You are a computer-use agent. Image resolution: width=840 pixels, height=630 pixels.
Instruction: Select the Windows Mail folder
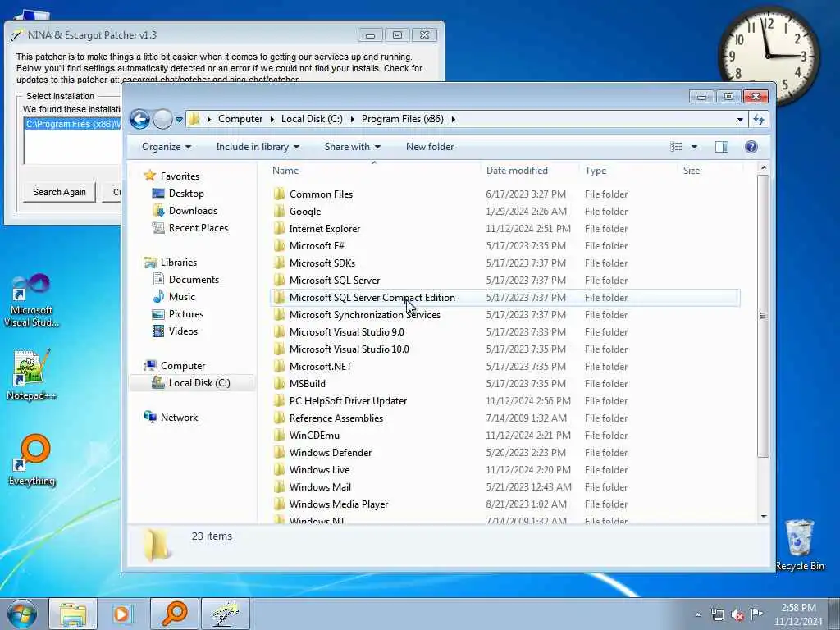pyautogui.click(x=320, y=487)
